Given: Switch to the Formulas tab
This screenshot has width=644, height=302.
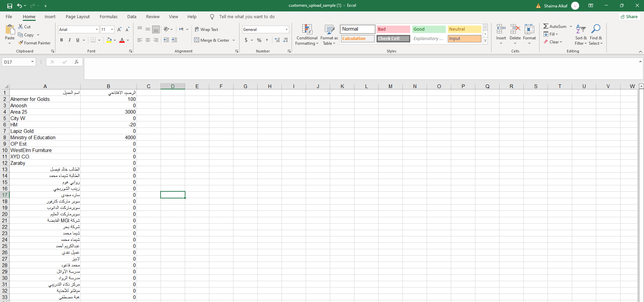Looking at the screenshot, I should pyautogui.click(x=109, y=17).
